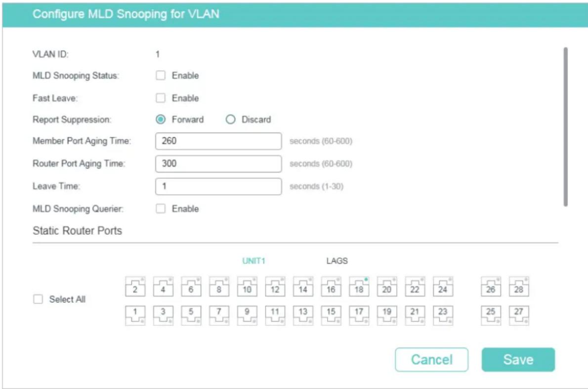Screen dimensions: 588x389
Task: Select port 13 icon
Action: [303, 315]
